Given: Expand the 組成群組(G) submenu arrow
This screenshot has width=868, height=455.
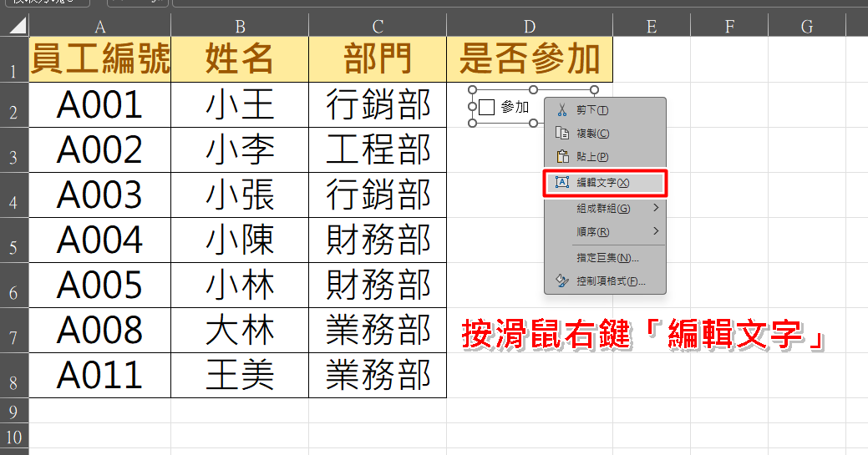Looking at the screenshot, I should (x=656, y=208).
